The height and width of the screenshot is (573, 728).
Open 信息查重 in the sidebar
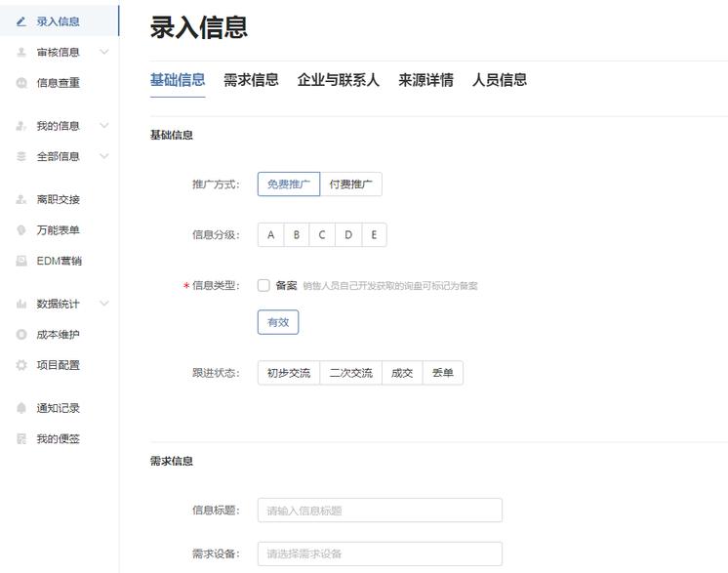60,83
